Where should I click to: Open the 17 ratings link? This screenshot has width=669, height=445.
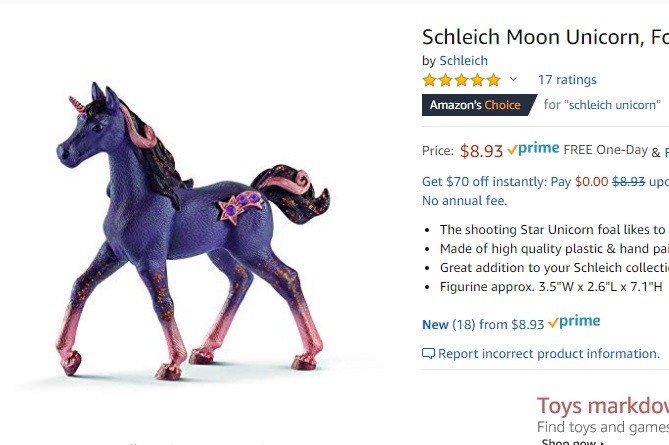click(x=566, y=80)
